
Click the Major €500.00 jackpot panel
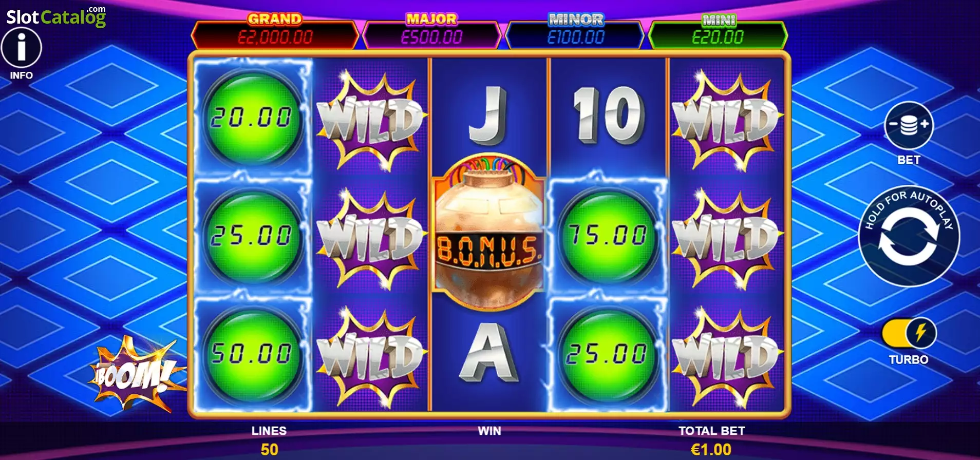(x=431, y=31)
